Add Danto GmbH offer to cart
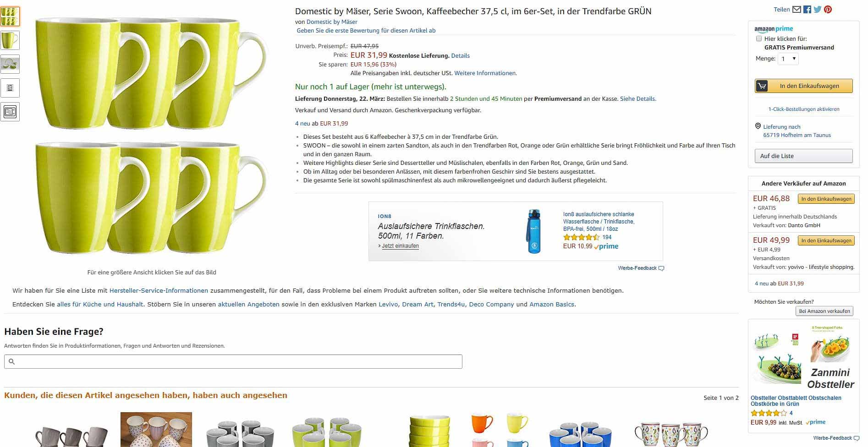This screenshot has width=868, height=447. [826, 199]
